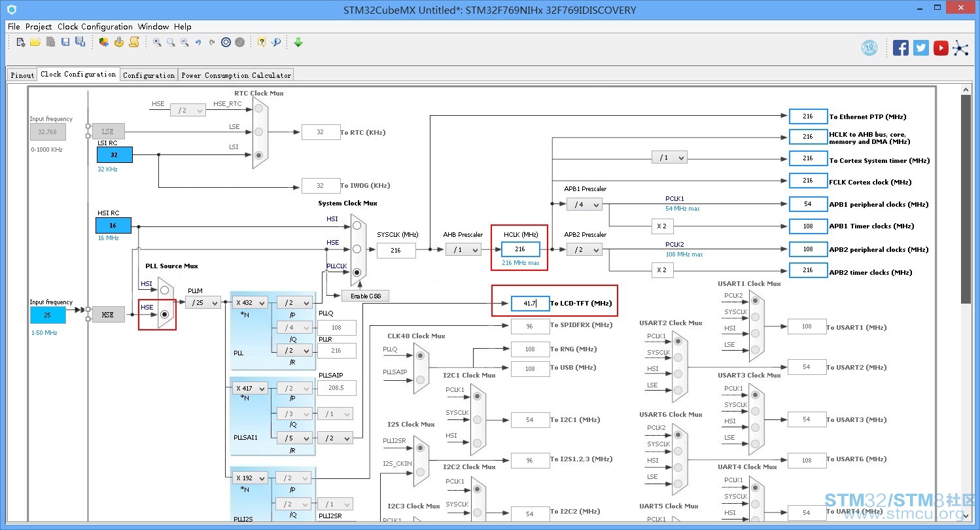Select PLLSAIP in the CLK48 Clock Mux
Screen dimensions: 980x530
pyautogui.click(x=420, y=379)
